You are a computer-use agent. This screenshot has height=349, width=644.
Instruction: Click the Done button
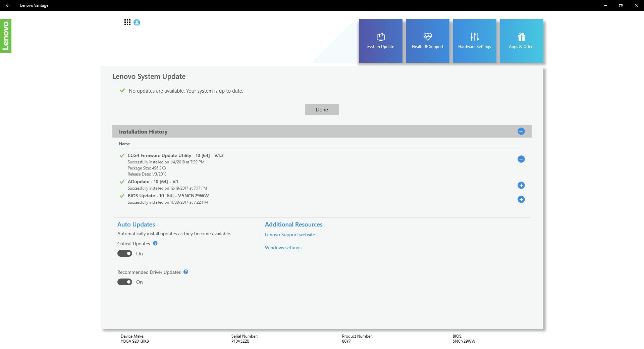322,109
